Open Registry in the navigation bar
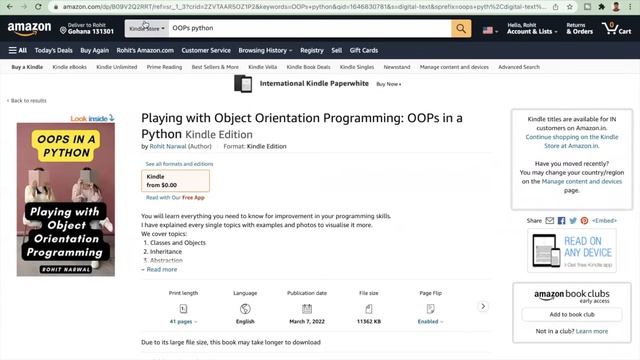The image size is (640, 360). [x=312, y=50]
